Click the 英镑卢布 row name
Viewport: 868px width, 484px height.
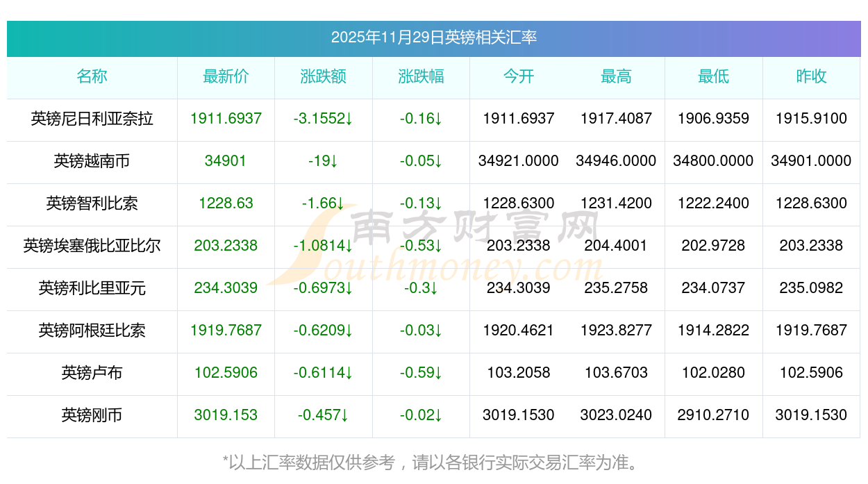pos(92,373)
